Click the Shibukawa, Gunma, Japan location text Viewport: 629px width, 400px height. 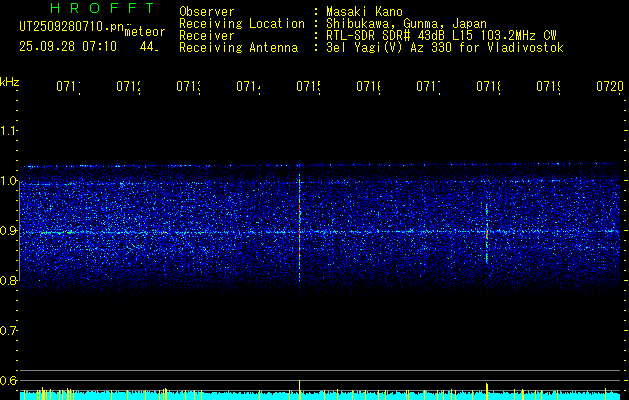pos(406,24)
